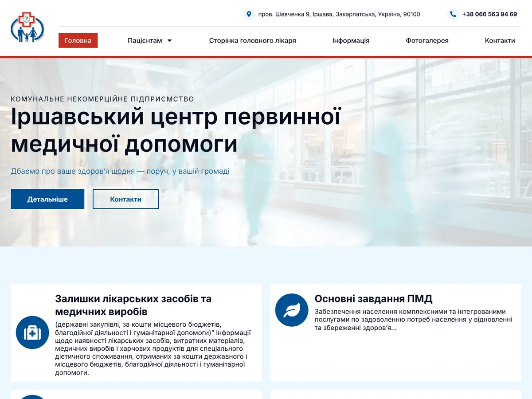Click the Детальніше button
Viewport: 532px width, 399px height.
[x=47, y=199]
